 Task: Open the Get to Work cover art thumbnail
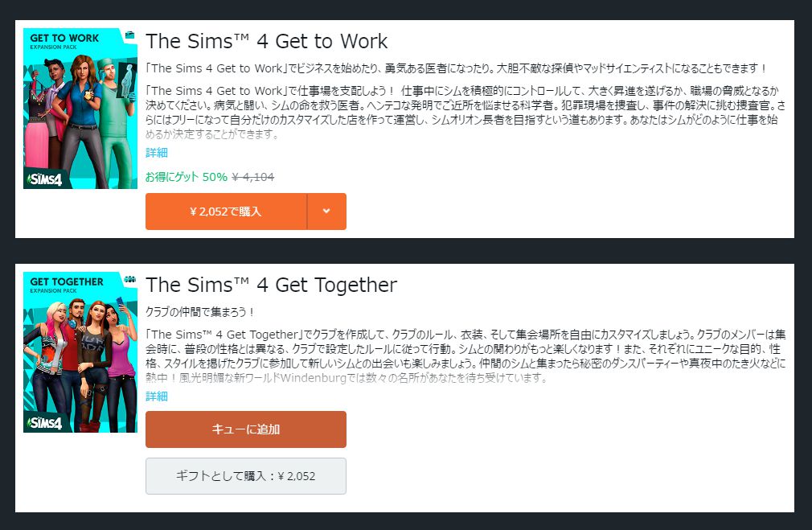point(80,109)
